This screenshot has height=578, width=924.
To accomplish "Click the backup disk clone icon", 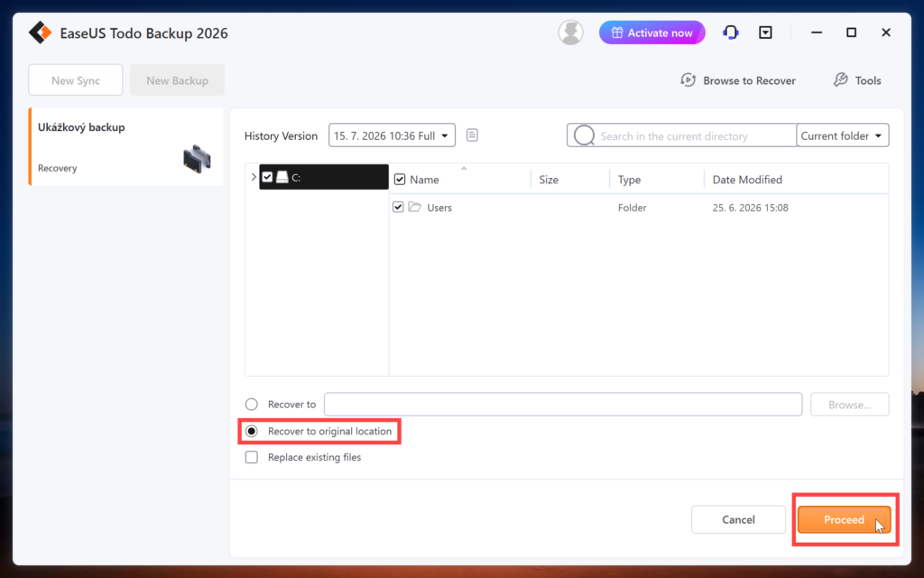I will tap(197, 159).
